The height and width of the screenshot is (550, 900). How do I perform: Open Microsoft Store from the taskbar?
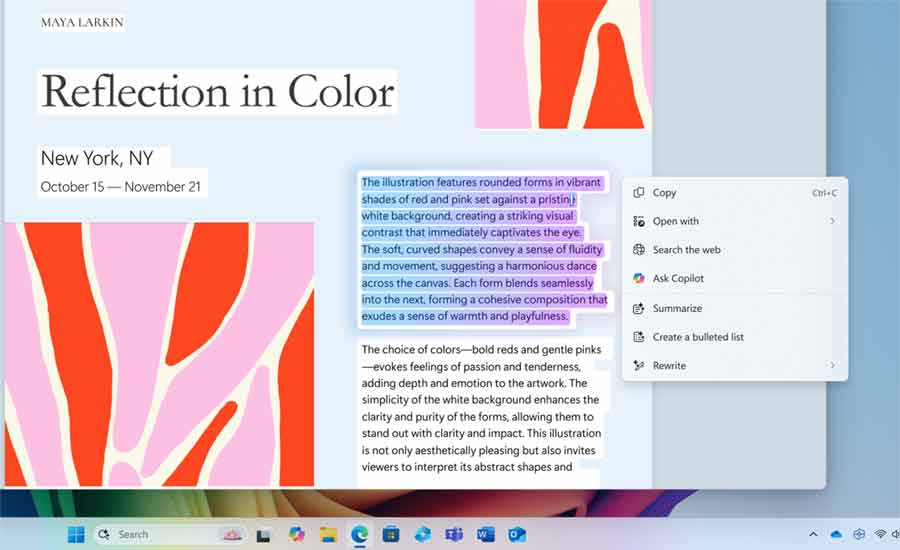click(x=391, y=534)
